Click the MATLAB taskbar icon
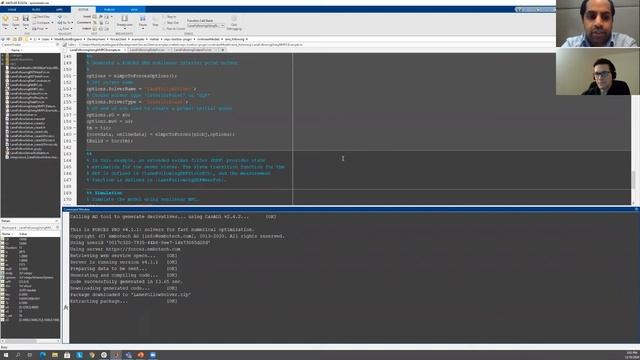The height and width of the screenshot is (360, 640). coord(116,355)
